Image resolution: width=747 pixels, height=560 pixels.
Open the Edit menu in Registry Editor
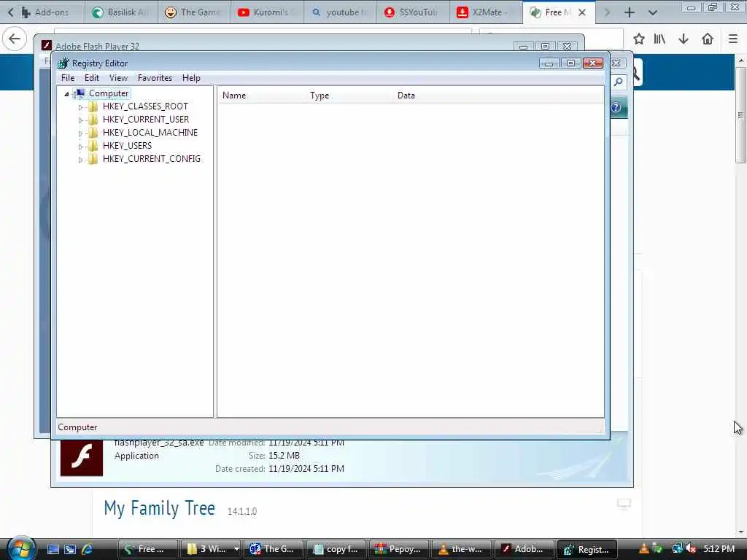[91, 77]
